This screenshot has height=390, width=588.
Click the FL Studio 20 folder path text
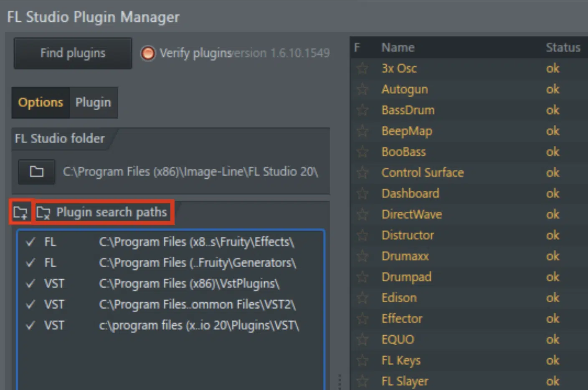(190, 172)
